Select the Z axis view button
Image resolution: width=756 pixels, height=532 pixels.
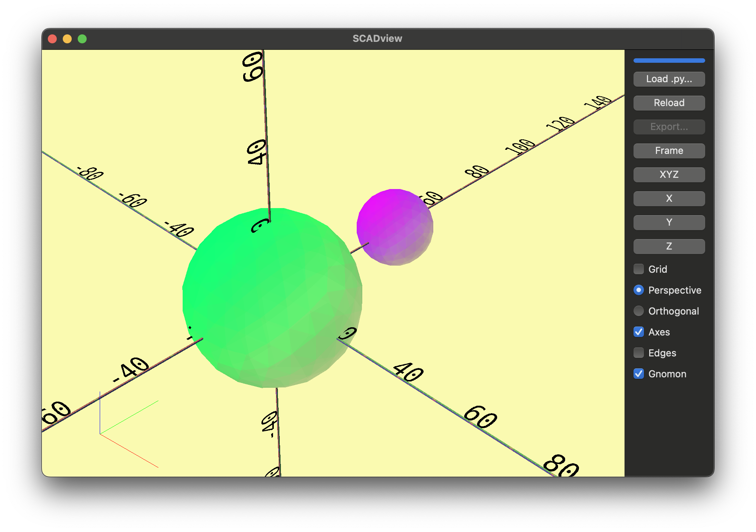pyautogui.click(x=669, y=246)
